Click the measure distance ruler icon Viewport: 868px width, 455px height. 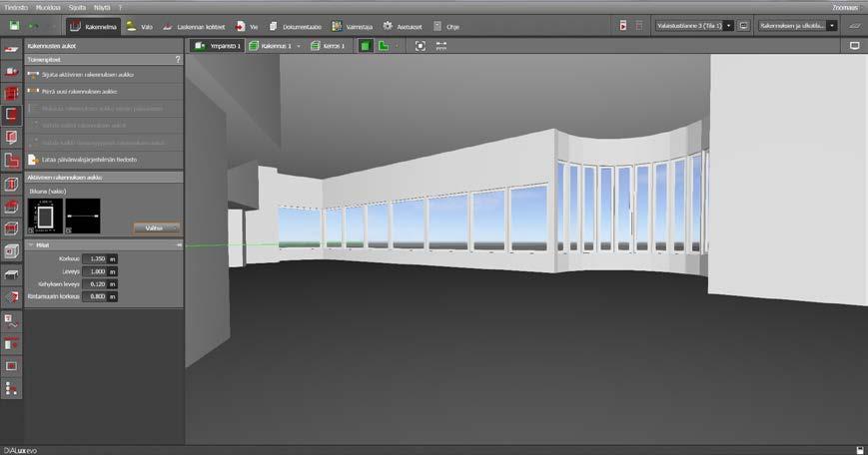pos(441,46)
